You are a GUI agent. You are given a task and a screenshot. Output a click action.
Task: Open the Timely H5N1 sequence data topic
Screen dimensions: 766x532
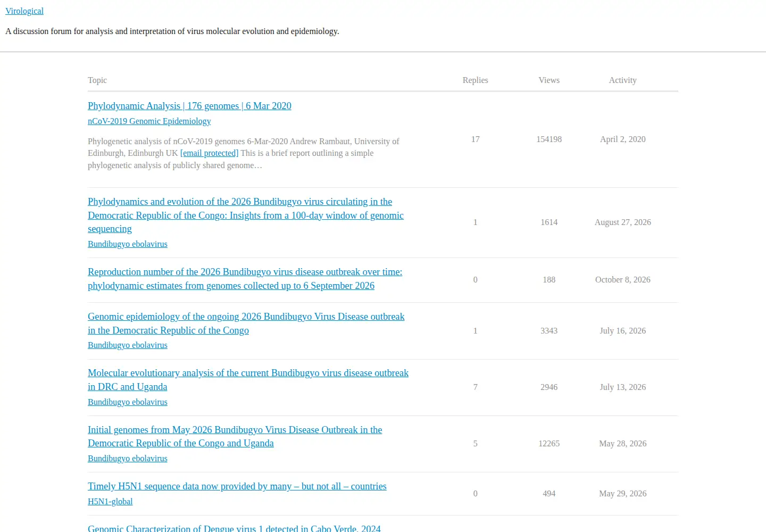[x=237, y=486]
